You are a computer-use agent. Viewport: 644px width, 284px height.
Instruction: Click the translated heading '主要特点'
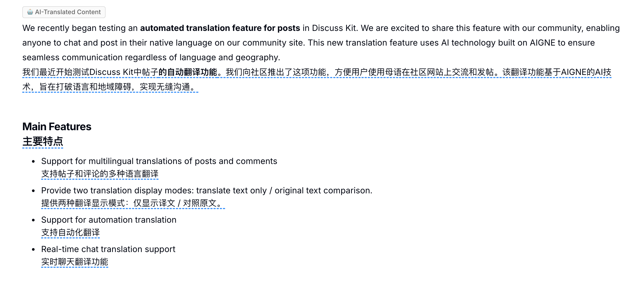(x=43, y=141)
